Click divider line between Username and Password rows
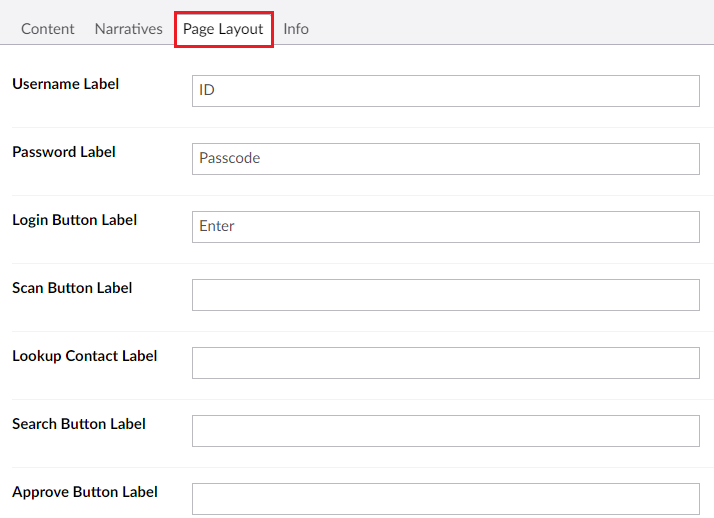The height and width of the screenshot is (518, 714). [357, 127]
